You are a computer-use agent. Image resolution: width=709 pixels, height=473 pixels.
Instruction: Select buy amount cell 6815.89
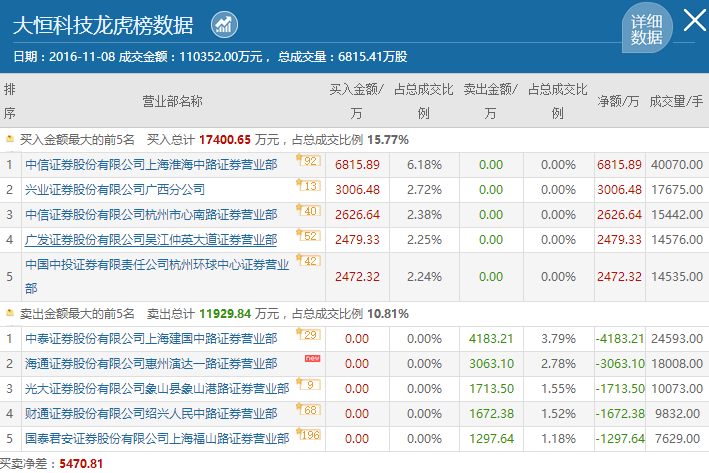coord(357,165)
